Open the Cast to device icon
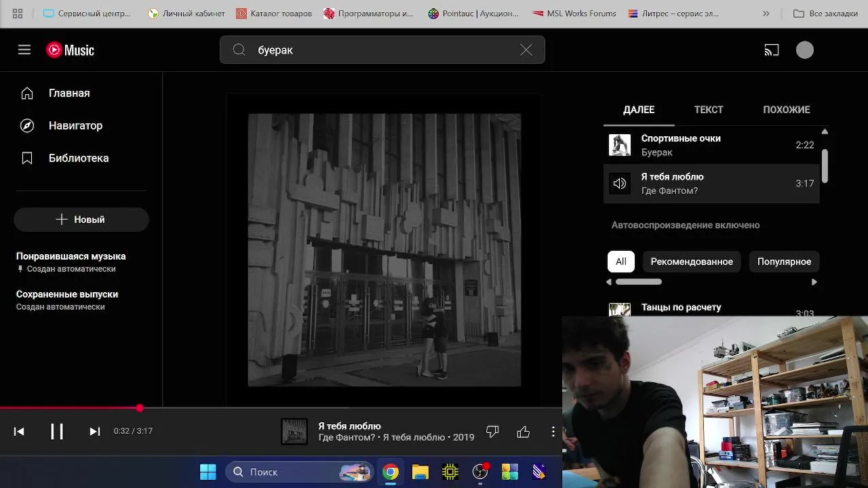 (x=772, y=50)
